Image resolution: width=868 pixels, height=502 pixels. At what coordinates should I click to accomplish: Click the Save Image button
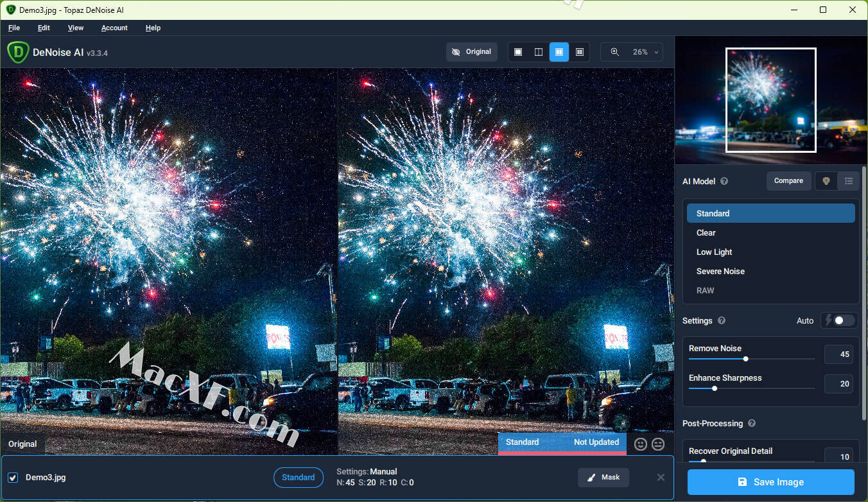[770, 482]
